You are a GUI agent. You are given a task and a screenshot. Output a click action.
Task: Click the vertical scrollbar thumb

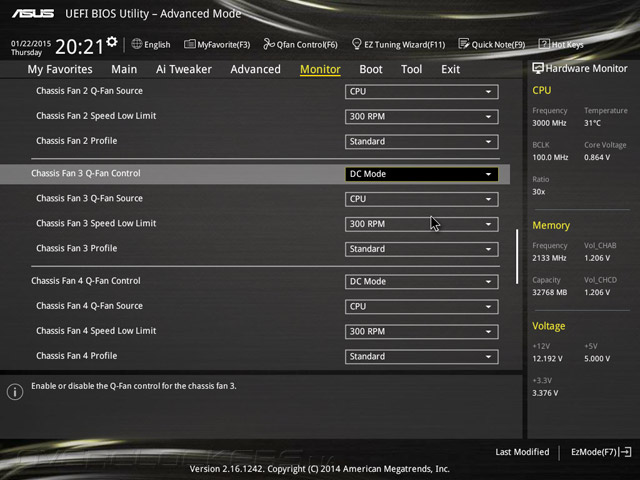(x=517, y=256)
